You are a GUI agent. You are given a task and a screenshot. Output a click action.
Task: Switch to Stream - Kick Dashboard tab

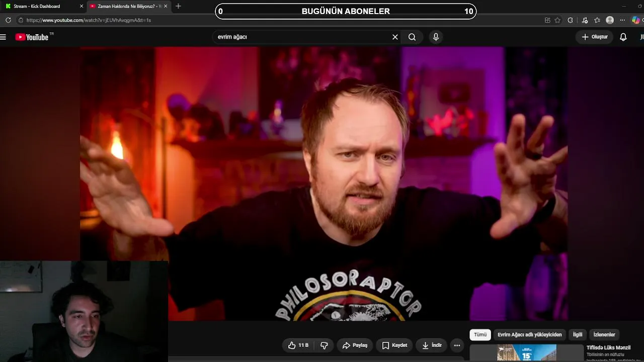pyautogui.click(x=43, y=6)
